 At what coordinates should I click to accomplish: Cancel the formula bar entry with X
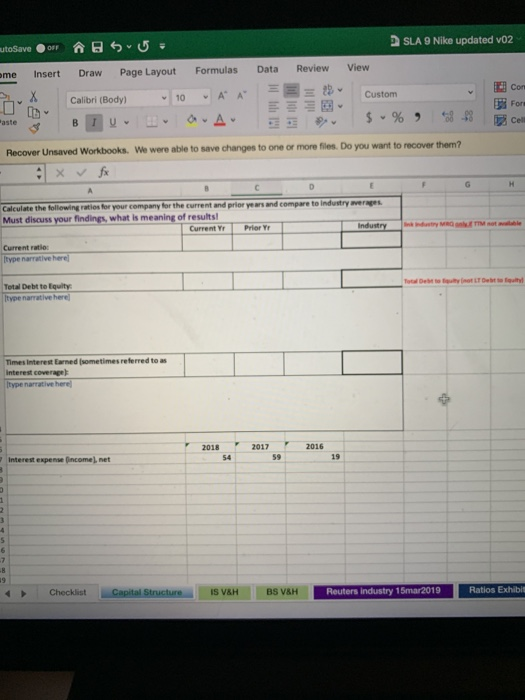(60, 173)
